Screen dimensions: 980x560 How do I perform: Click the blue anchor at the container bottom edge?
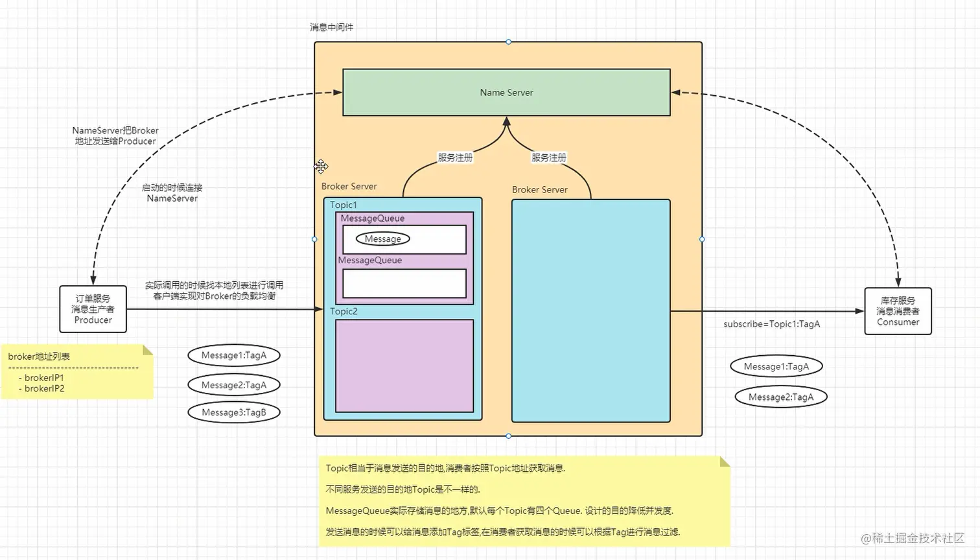pos(507,436)
